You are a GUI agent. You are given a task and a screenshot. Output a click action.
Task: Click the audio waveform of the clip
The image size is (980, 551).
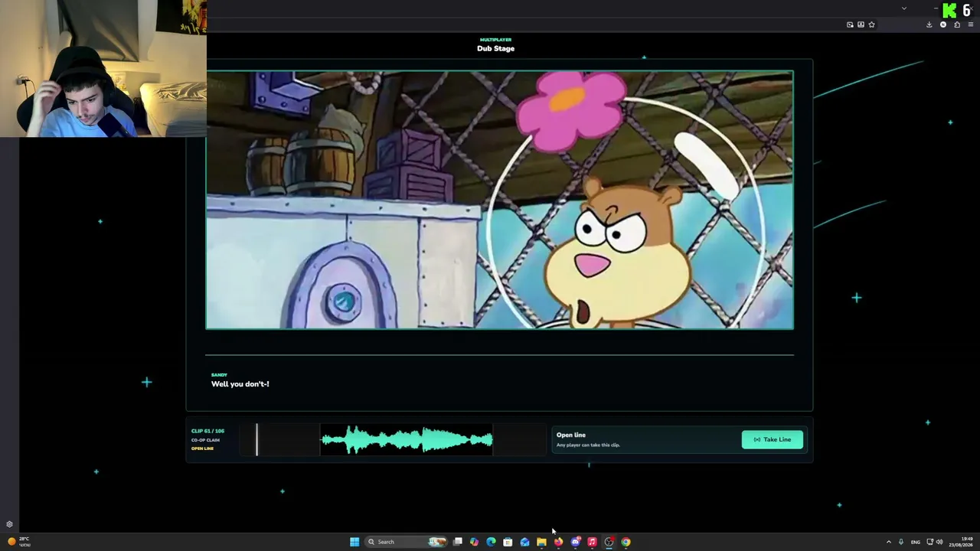point(407,439)
